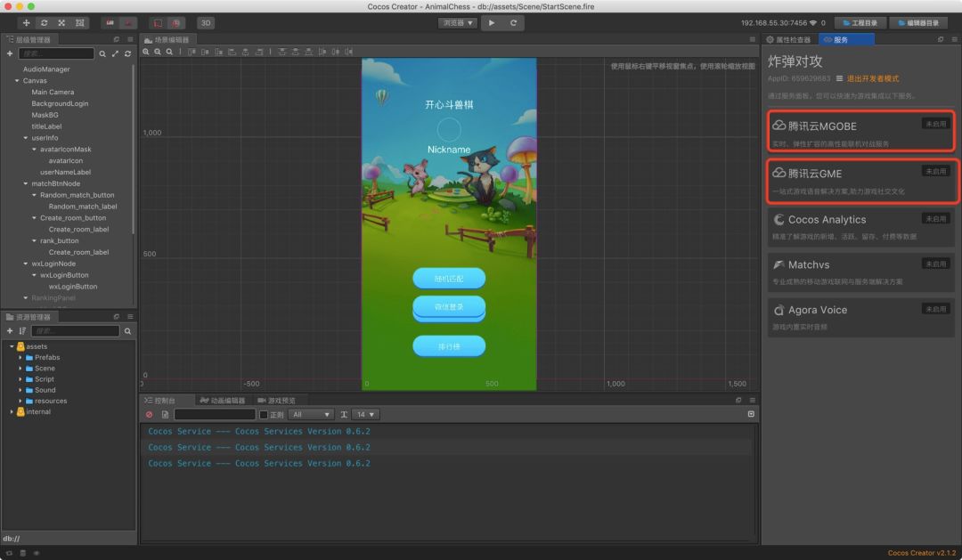Select the Scale transform tool

(x=61, y=22)
